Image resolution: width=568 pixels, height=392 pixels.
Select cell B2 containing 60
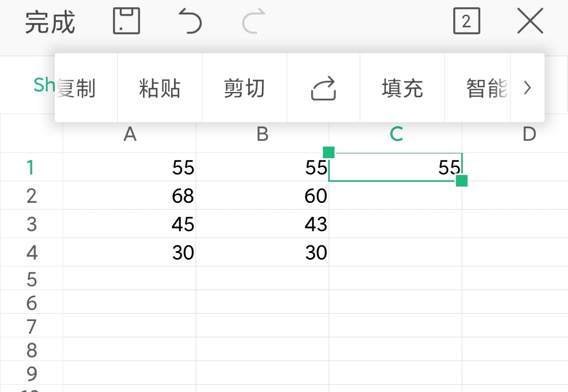(262, 195)
